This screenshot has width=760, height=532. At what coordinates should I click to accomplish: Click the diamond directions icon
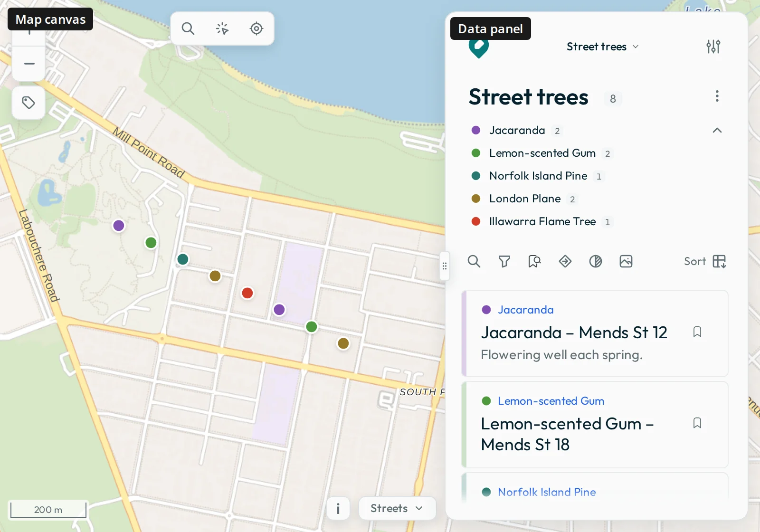565,261
